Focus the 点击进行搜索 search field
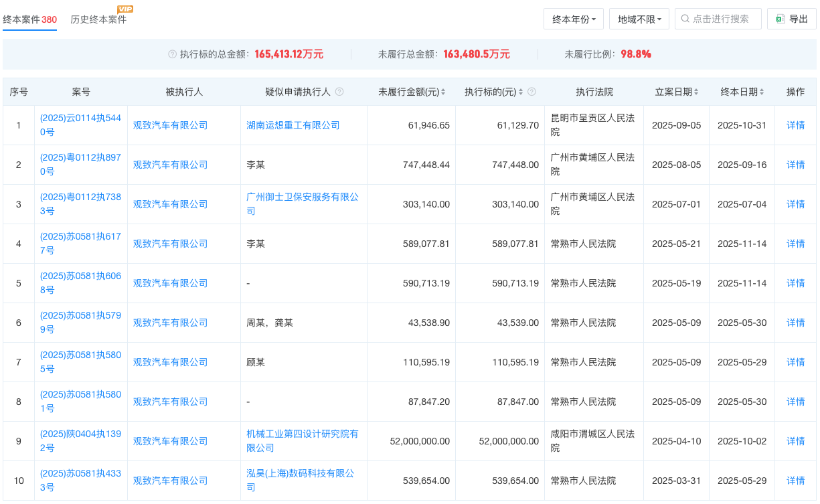Viewport: 820px width, 504px height. [723, 19]
